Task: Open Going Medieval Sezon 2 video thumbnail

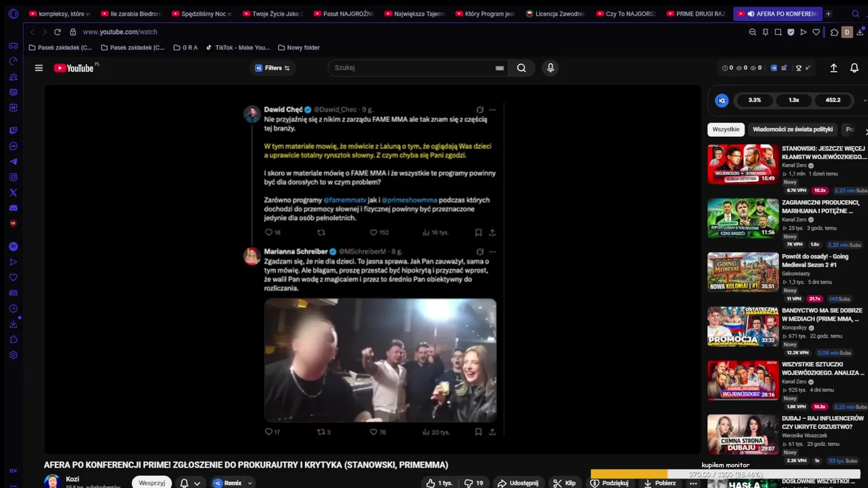Action: tap(743, 272)
